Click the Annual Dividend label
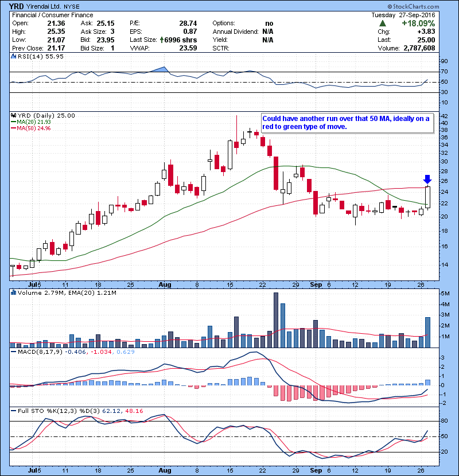The height and width of the screenshot is (476, 459). (x=235, y=32)
